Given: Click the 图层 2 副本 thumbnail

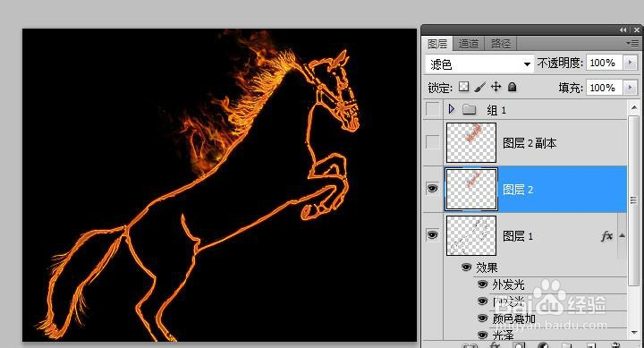Looking at the screenshot, I should click(471, 142).
